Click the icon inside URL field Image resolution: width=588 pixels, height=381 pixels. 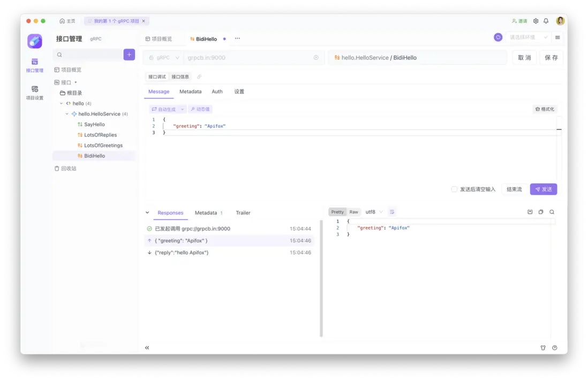316,58
